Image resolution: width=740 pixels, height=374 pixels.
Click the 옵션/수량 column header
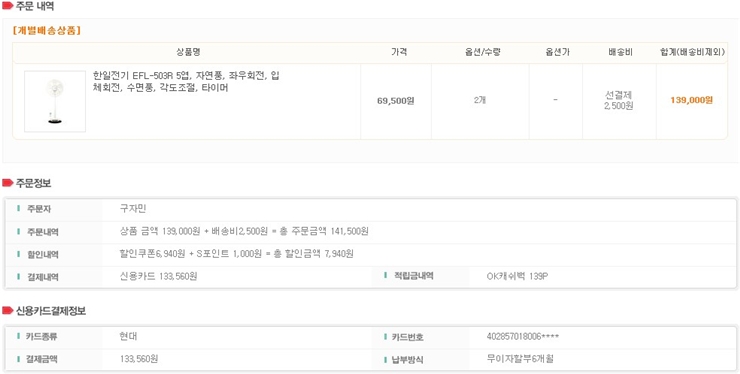pyautogui.click(x=480, y=52)
